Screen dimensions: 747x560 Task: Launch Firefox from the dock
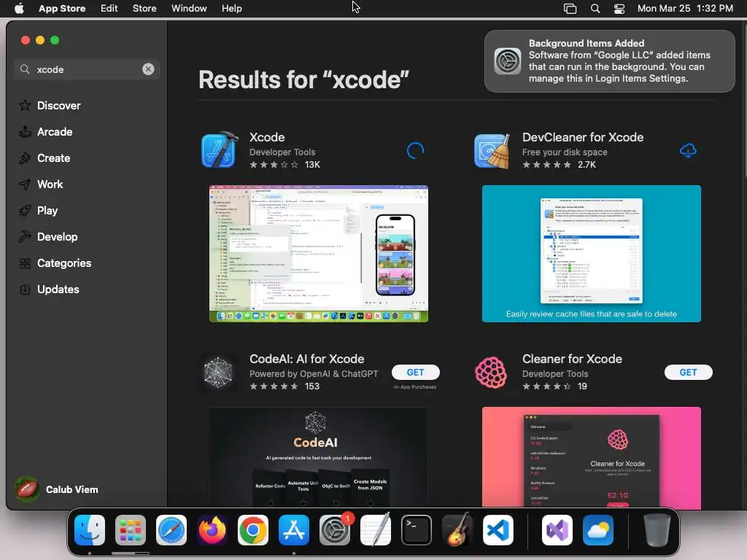tap(212, 529)
